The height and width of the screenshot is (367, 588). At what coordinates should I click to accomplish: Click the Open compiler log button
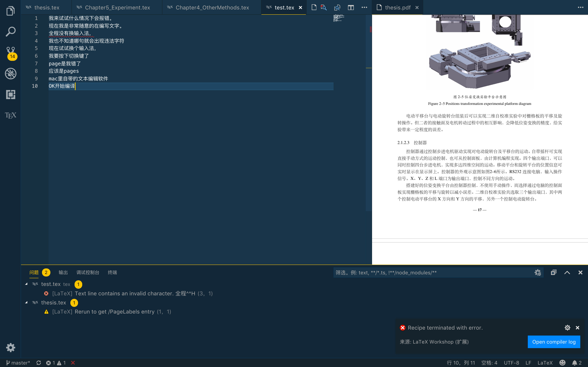pyautogui.click(x=554, y=342)
